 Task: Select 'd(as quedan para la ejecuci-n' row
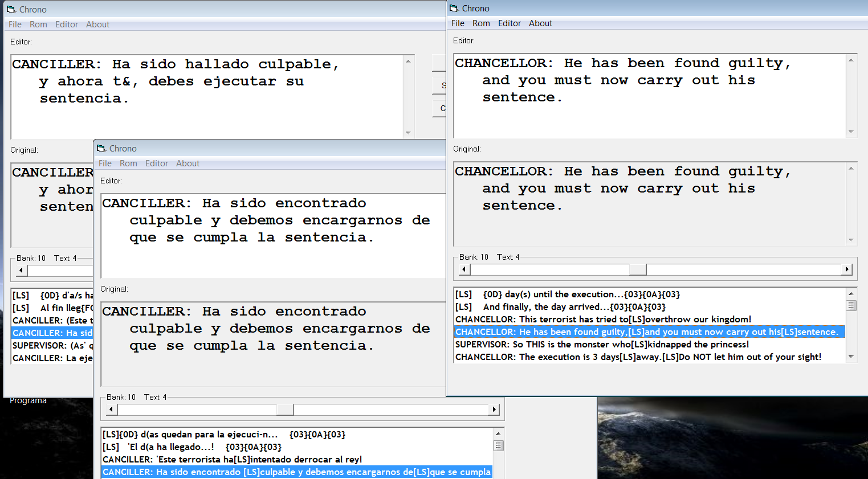(x=297, y=435)
